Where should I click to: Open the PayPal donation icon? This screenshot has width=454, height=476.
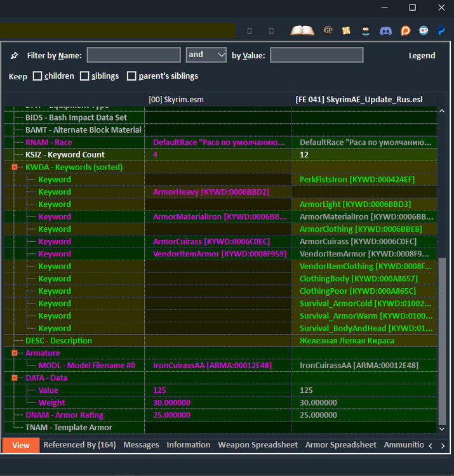pos(441,30)
